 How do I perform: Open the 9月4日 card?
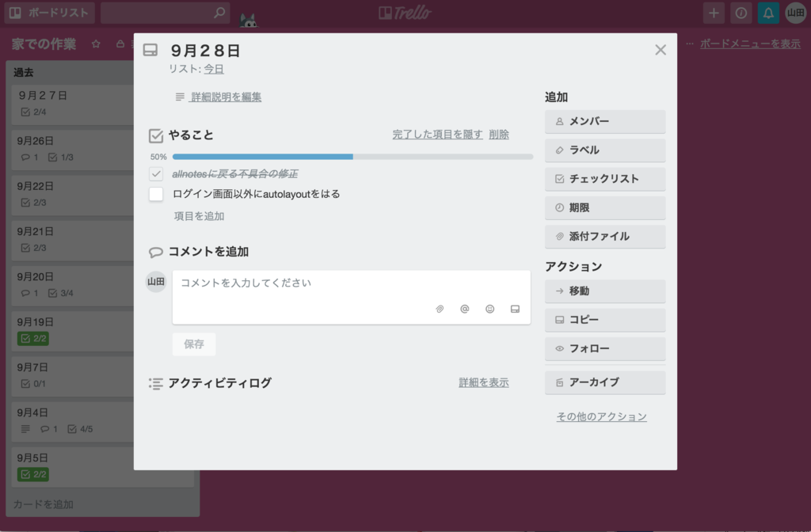(72, 422)
